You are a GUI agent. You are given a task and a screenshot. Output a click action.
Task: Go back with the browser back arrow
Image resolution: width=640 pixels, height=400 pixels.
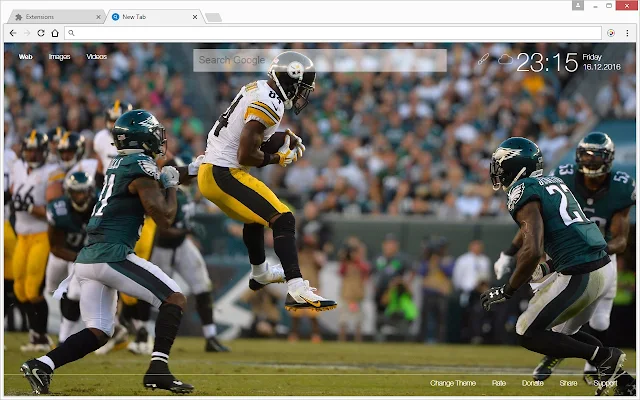(x=13, y=33)
